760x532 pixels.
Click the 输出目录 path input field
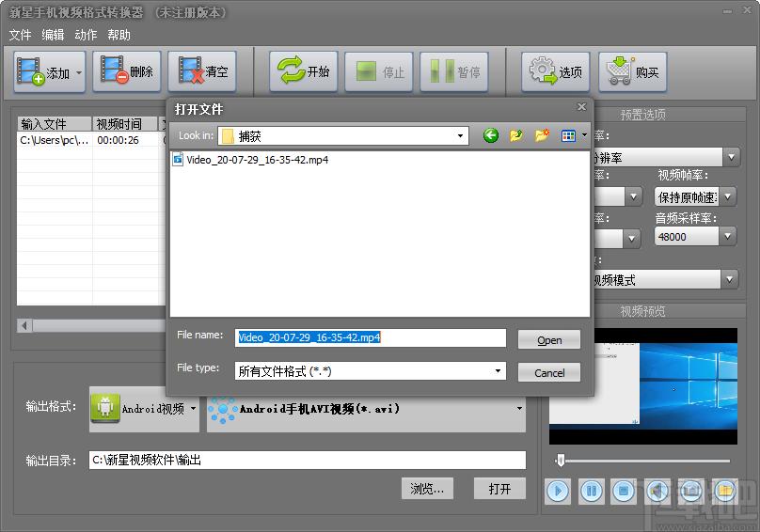pos(308,460)
